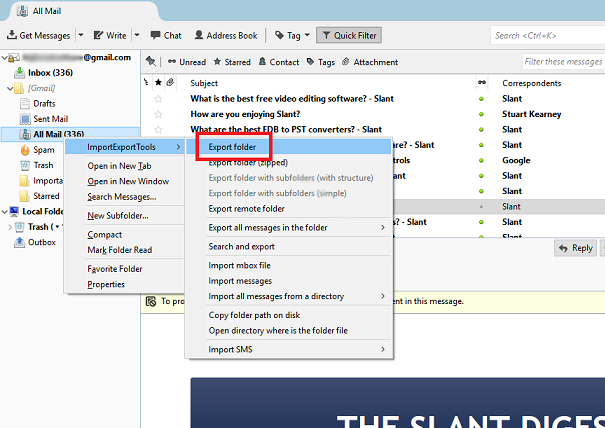605x428 pixels.
Task: Star the How are you enjoying Slant message
Action: tap(158, 114)
